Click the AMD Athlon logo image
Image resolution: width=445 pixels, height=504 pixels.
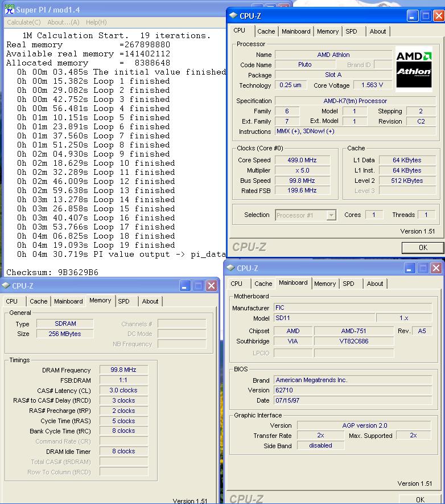[414, 69]
